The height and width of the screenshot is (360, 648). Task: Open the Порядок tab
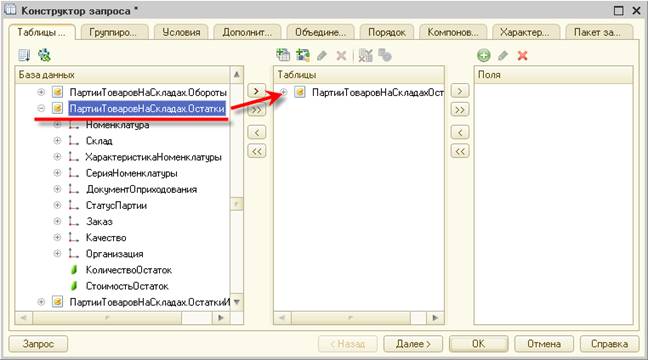pos(386,32)
